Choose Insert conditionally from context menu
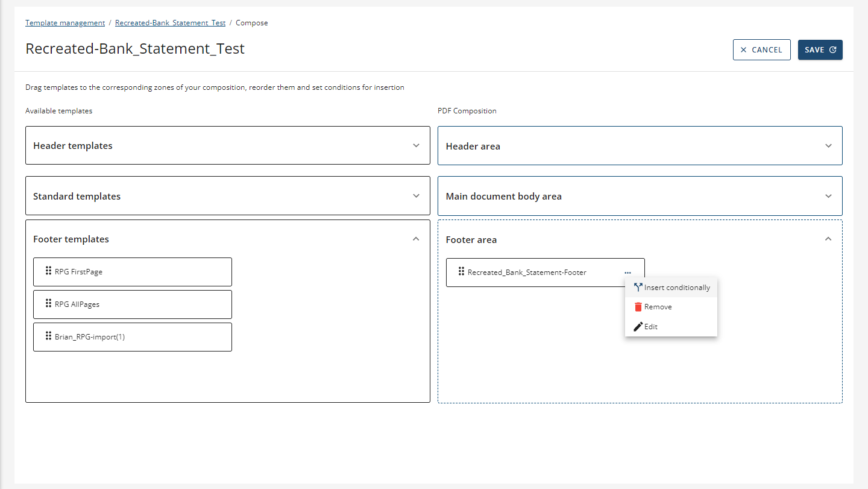Screen dimensions: 868x489 pos(676,288)
